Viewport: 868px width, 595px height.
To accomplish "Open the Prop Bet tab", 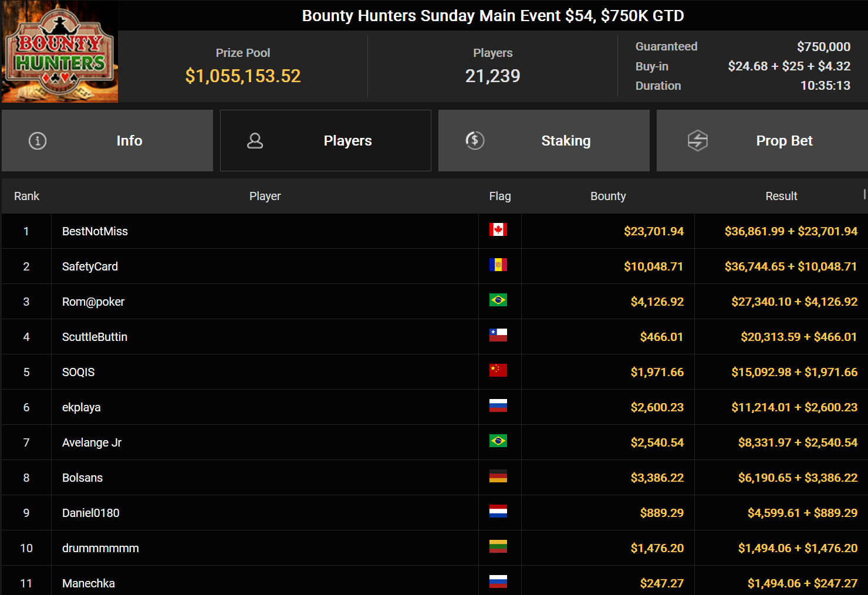I will [x=762, y=141].
